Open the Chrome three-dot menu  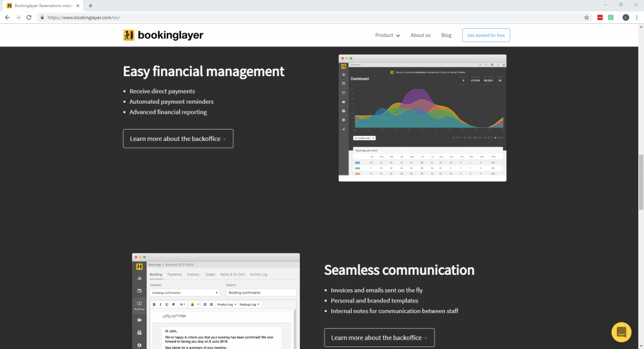tap(636, 18)
